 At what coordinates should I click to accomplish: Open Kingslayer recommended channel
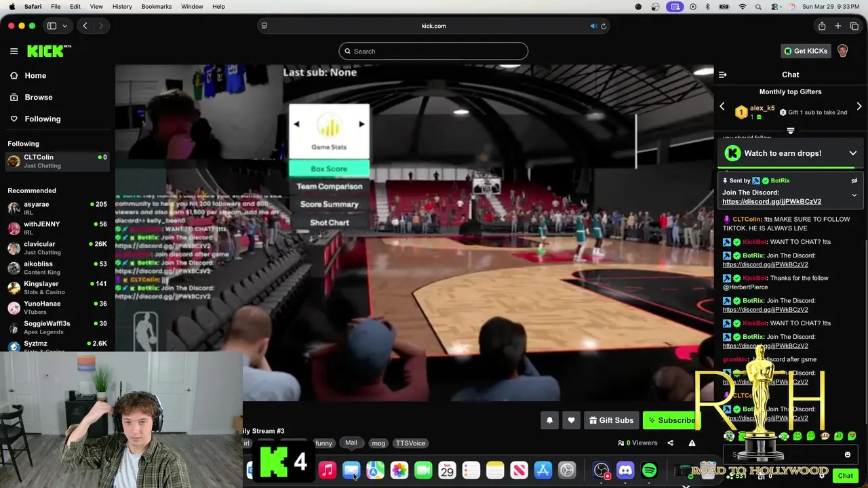(57, 287)
